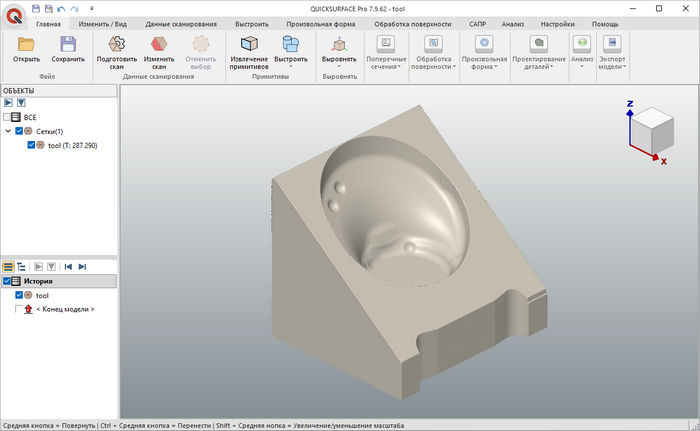Jump to last history step
700x431 pixels.
click(x=82, y=267)
